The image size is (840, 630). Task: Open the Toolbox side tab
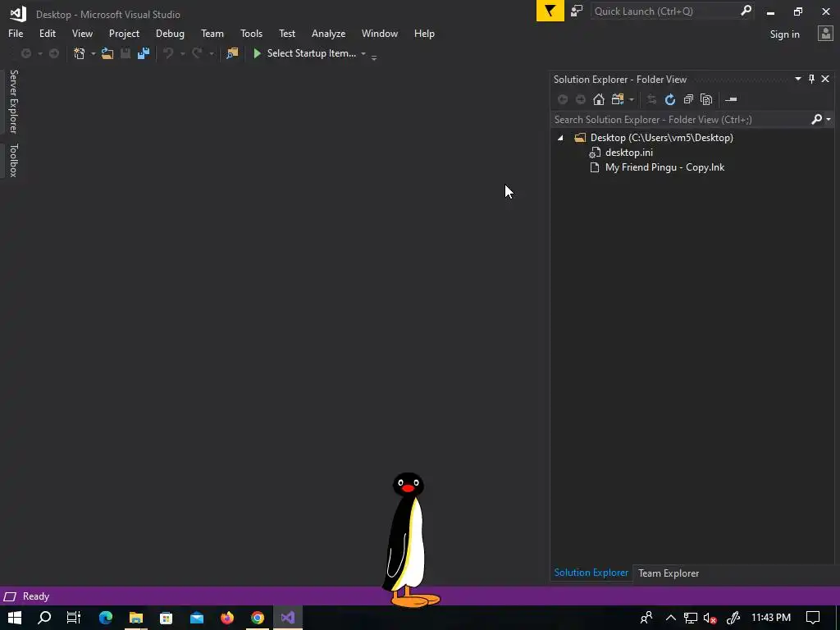[x=13, y=160]
